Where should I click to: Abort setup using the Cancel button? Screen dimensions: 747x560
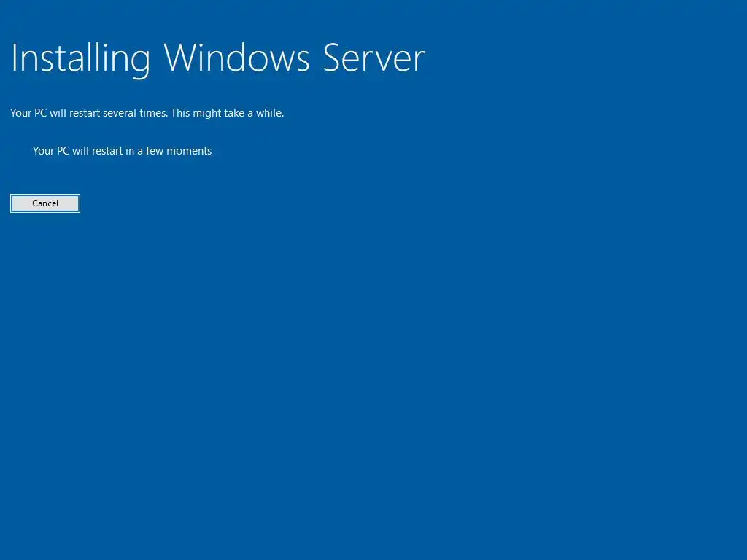click(x=45, y=203)
